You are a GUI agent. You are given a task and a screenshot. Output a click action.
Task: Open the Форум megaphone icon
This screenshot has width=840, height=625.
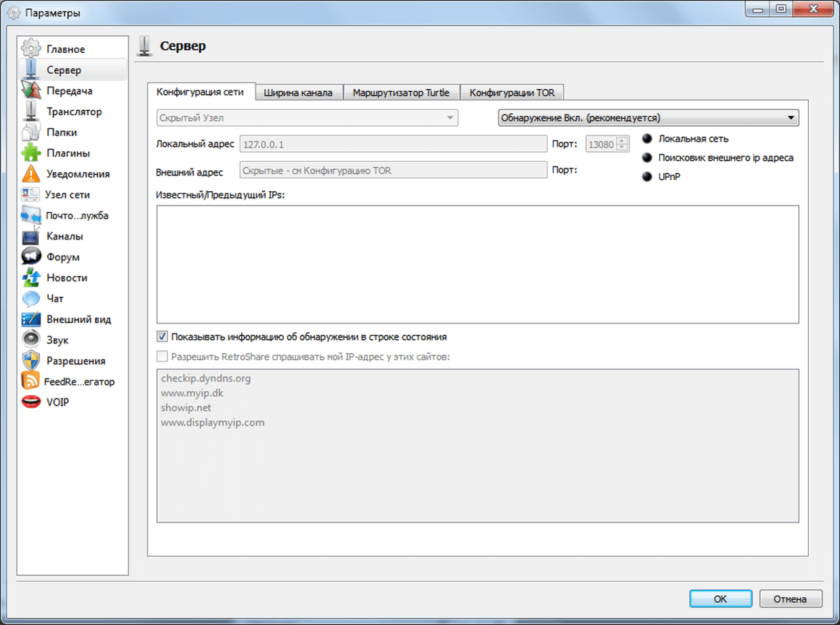[31, 257]
